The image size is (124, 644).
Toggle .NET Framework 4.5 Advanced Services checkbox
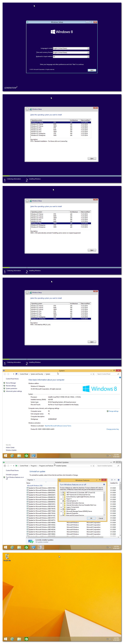coord(63,494)
